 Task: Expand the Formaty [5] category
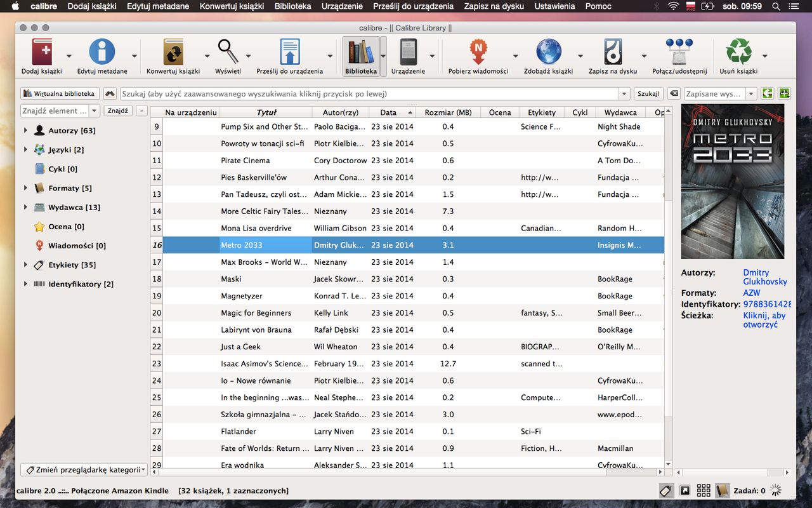pyautogui.click(x=25, y=188)
